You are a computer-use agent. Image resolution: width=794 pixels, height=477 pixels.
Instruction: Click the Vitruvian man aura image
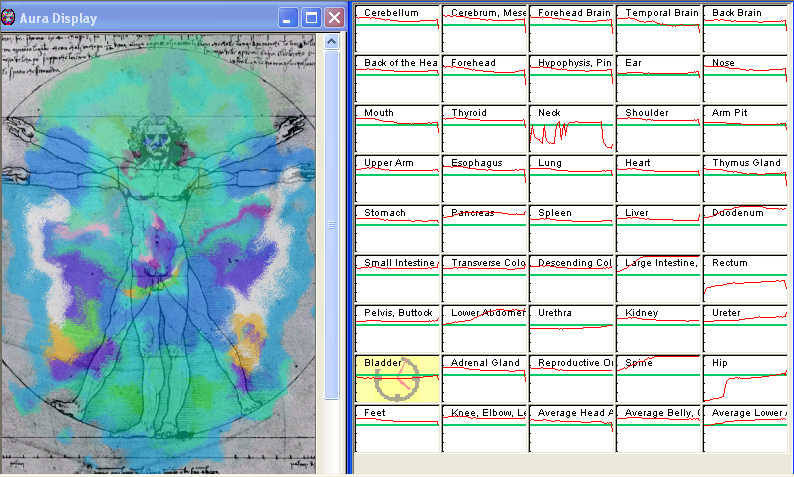[x=158, y=254]
